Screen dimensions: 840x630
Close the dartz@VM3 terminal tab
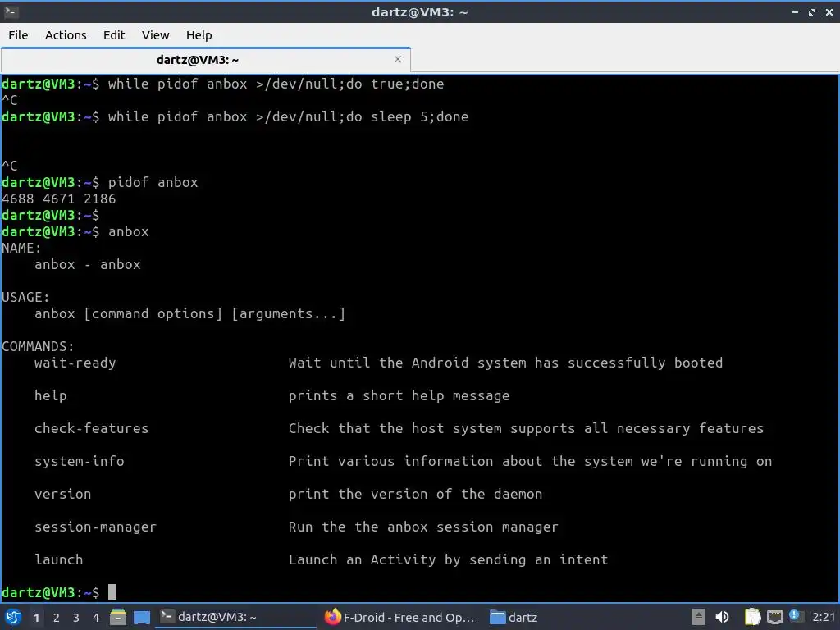point(398,59)
